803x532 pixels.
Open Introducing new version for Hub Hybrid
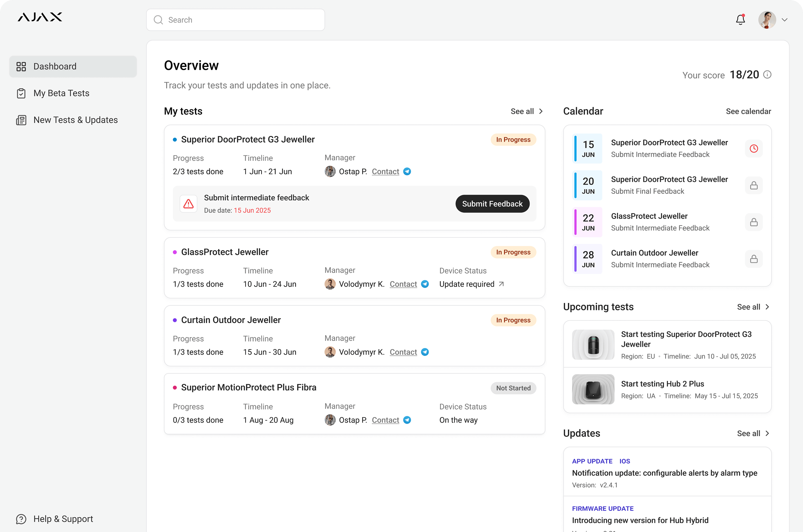tap(640, 520)
